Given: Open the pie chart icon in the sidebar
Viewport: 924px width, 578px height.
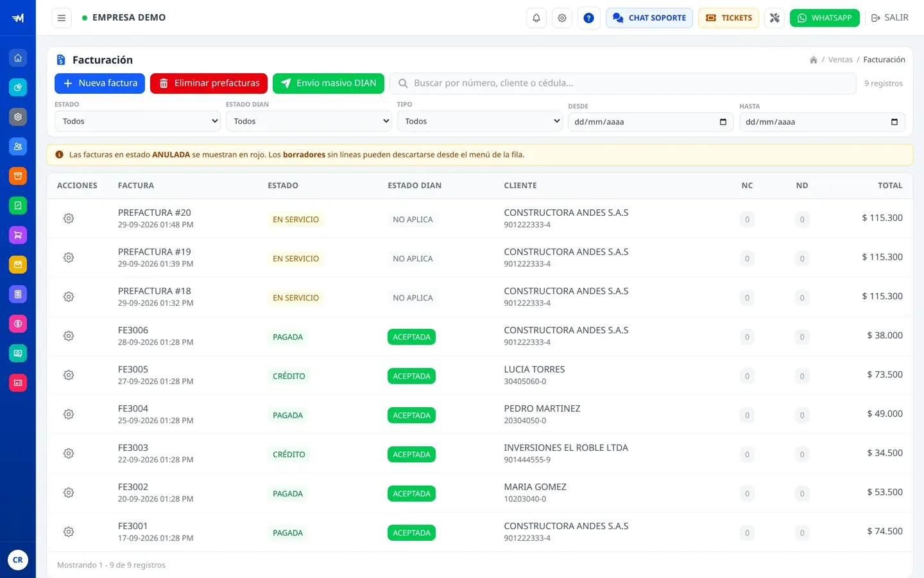Looking at the screenshot, I should point(18,87).
